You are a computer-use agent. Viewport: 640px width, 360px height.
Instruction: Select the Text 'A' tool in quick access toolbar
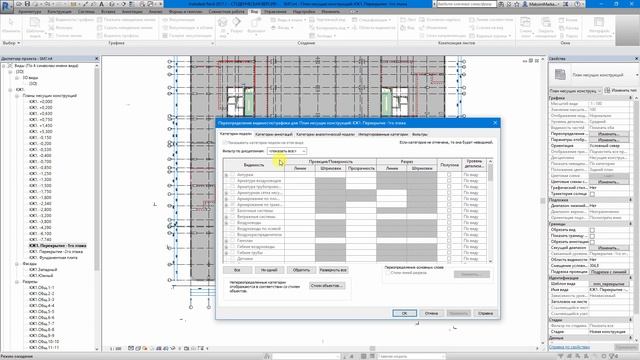pyautogui.click(x=101, y=4)
